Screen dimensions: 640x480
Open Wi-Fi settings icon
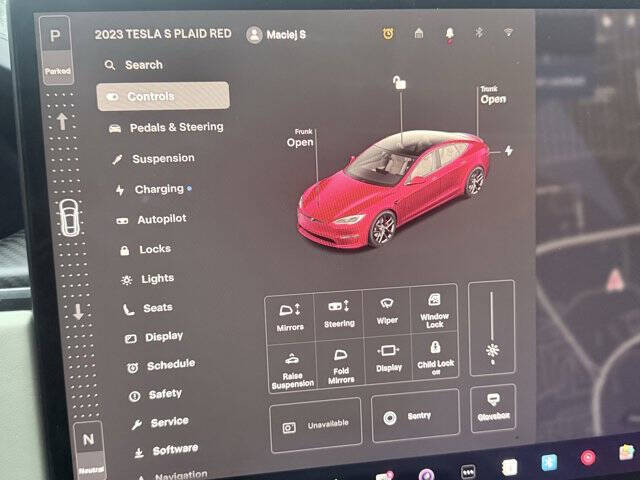pos(508,32)
